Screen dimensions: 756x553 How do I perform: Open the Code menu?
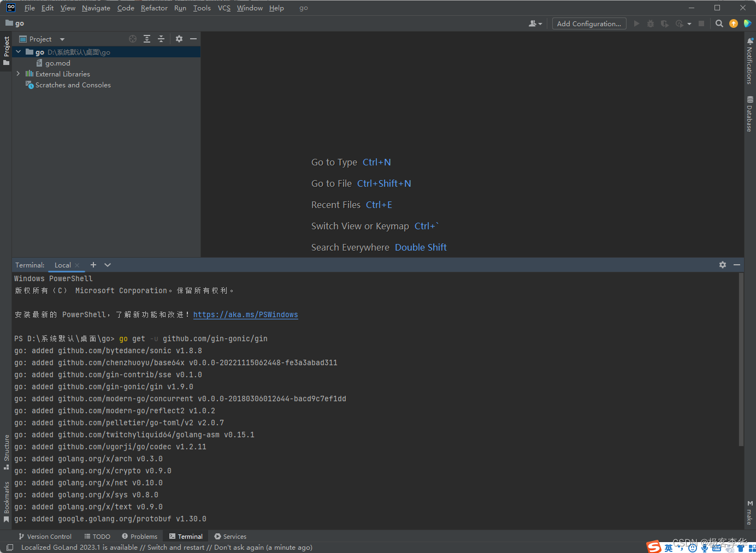[126, 8]
